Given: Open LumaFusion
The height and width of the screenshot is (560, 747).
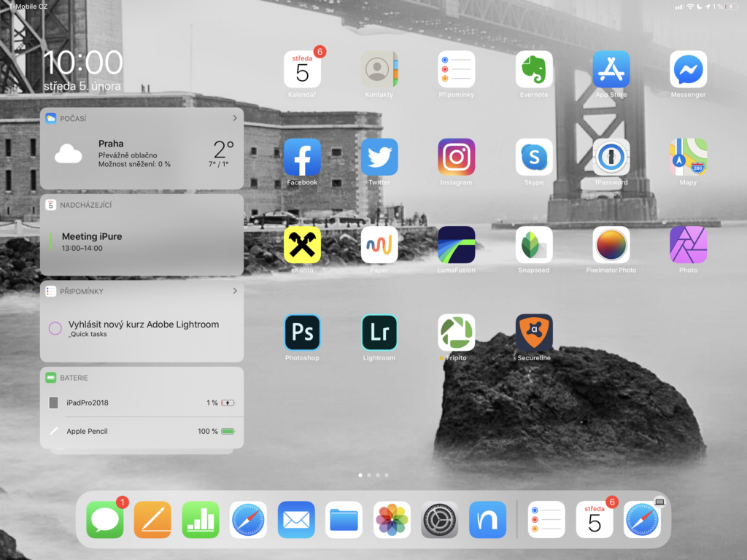Looking at the screenshot, I should 457,245.
